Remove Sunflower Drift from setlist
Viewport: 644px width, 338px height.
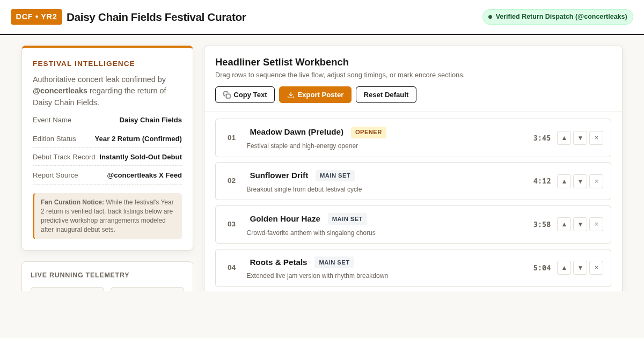[x=596, y=181]
